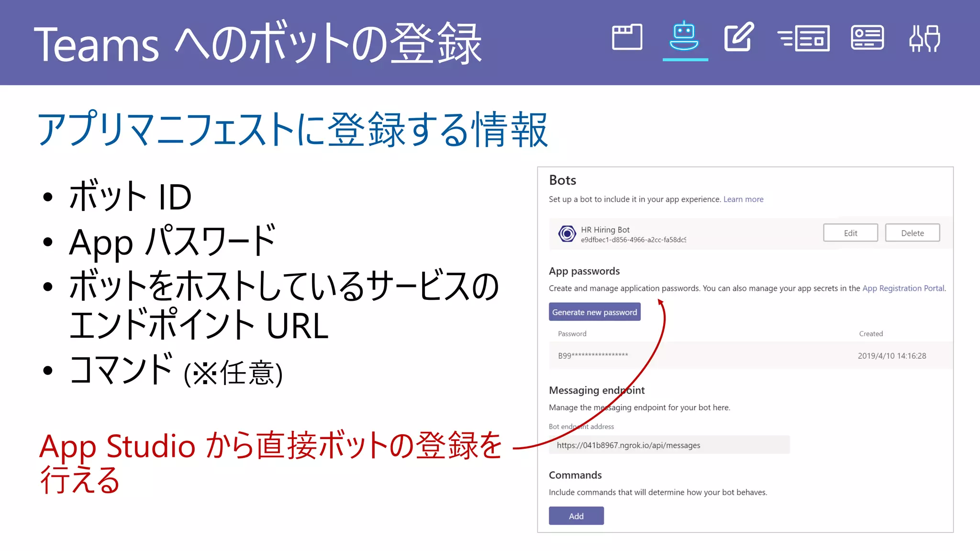Click the tabs/window icon in header

[627, 37]
